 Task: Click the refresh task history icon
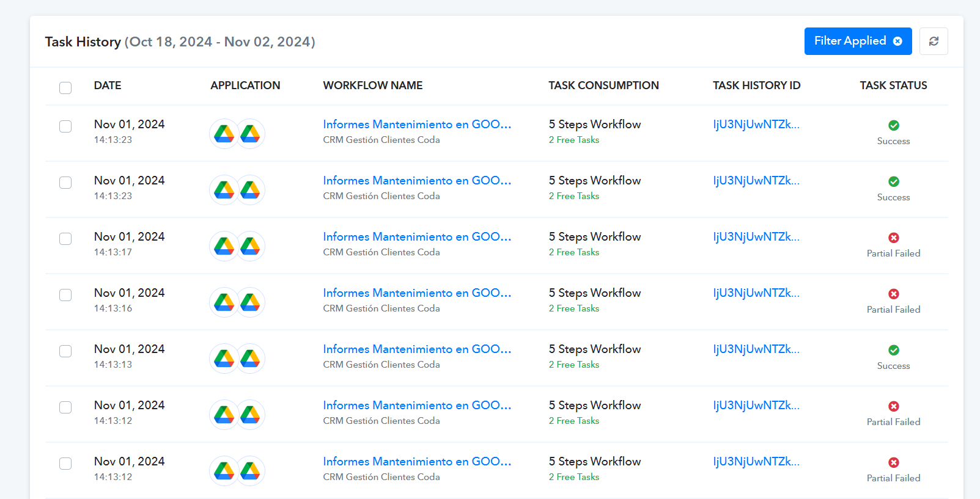coord(933,42)
